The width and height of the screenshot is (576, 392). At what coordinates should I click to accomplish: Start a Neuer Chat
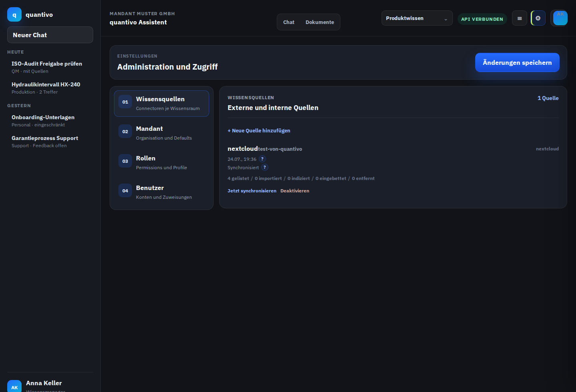tap(50, 35)
